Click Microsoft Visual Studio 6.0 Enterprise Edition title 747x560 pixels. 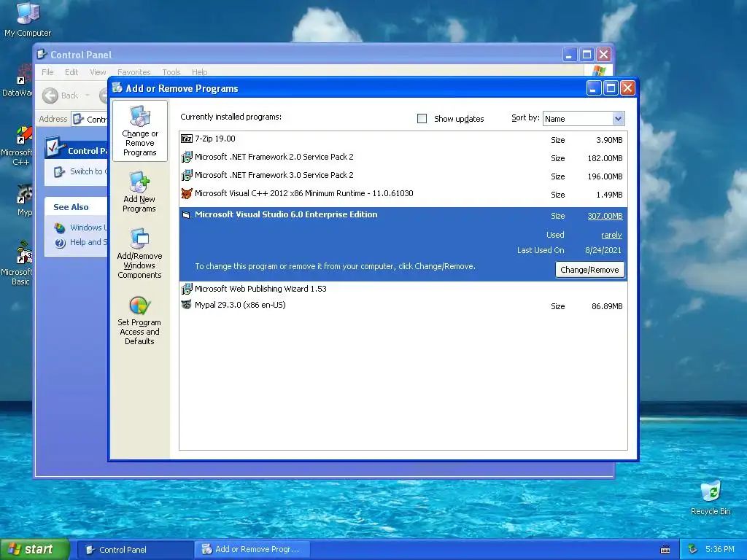286,214
